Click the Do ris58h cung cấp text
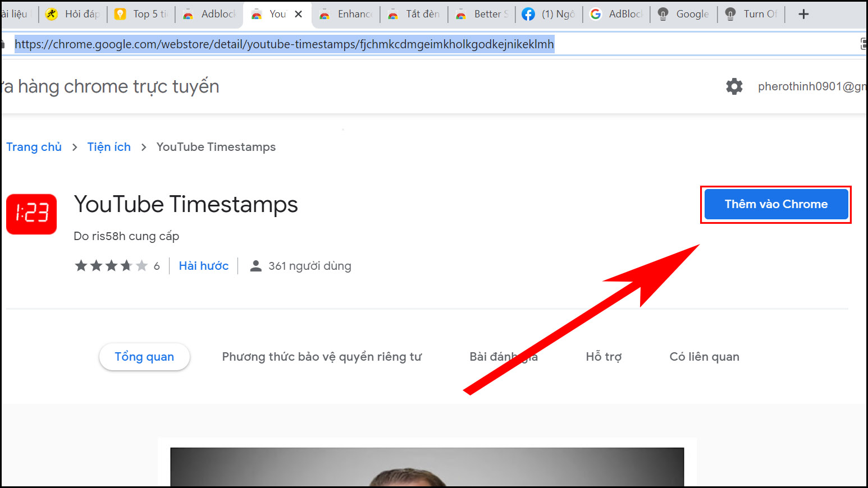Image resolution: width=868 pixels, height=488 pixels. click(126, 236)
